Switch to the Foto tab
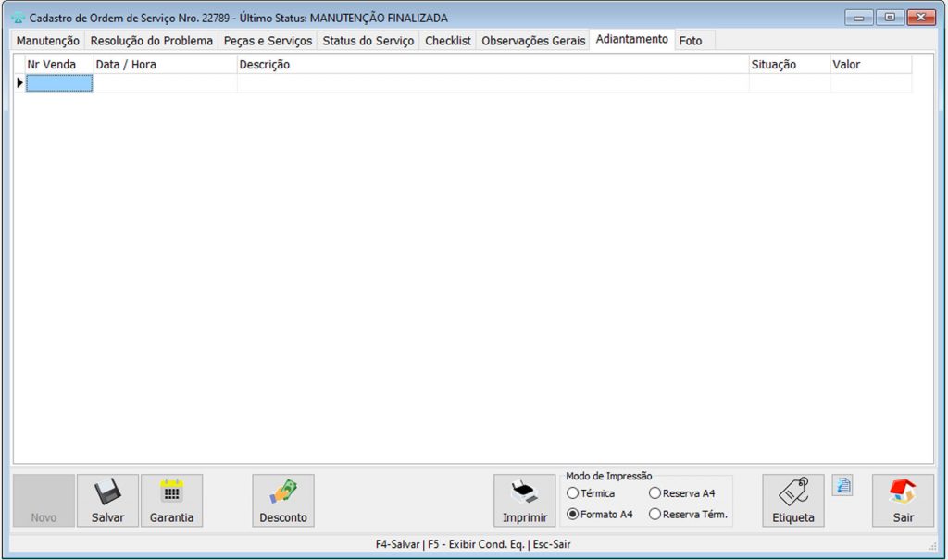Viewport: 948px width, 560px height. (x=691, y=41)
